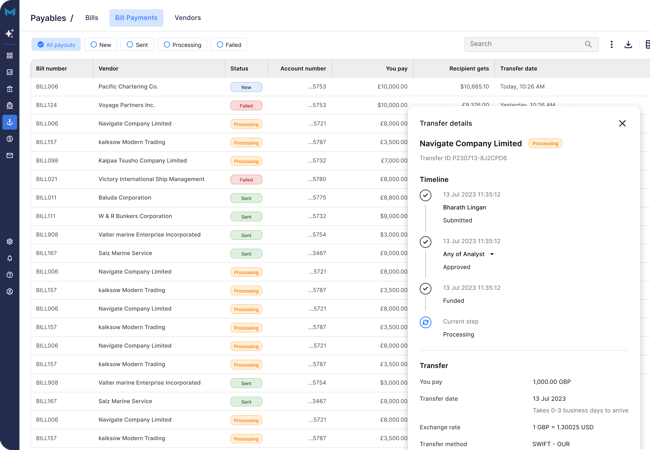This screenshot has width=650, height=450.
Task: Open the globe currency icon in sidebar
Action: [10, 139]
